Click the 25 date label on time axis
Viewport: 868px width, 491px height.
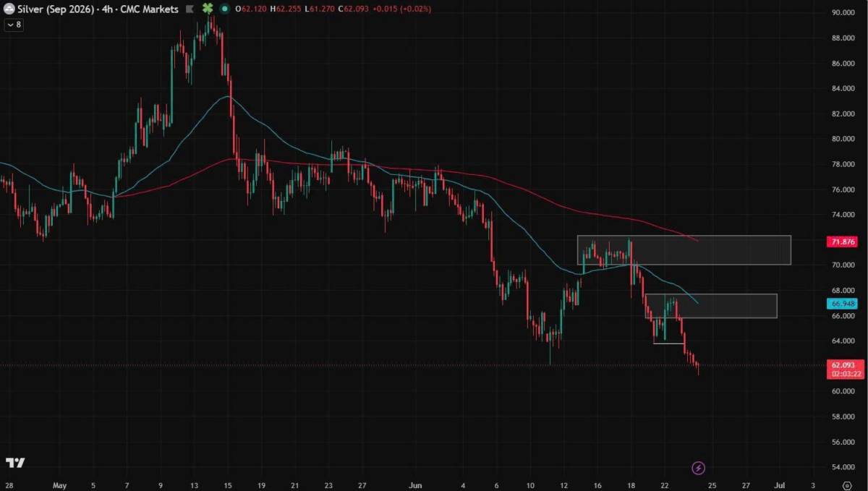coord(712,484)
